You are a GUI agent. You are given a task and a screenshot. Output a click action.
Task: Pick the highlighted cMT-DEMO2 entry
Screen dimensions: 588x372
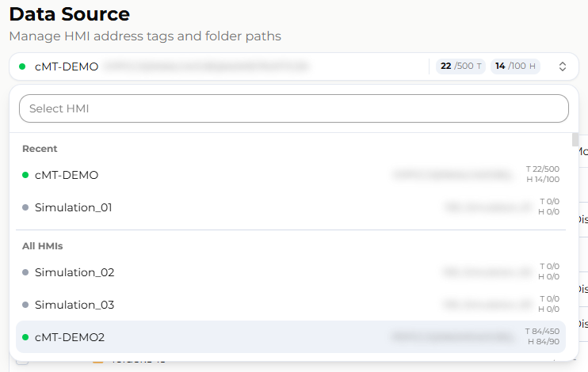pos(291,337)
